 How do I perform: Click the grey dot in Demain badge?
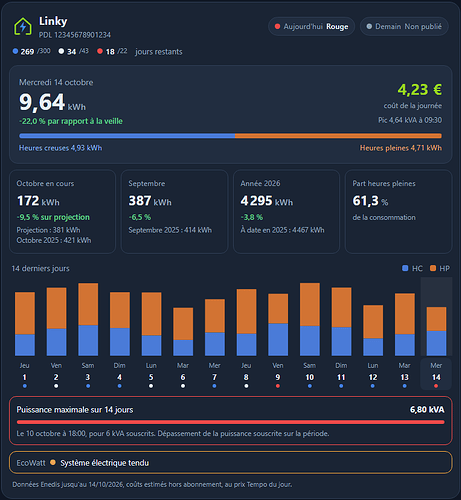click(369, 26)
